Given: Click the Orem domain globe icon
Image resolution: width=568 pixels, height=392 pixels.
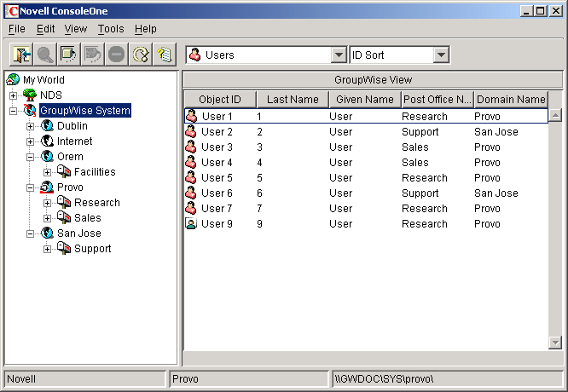Looking at the screenshot, I should pyautogui.click(x=47, y=157).
